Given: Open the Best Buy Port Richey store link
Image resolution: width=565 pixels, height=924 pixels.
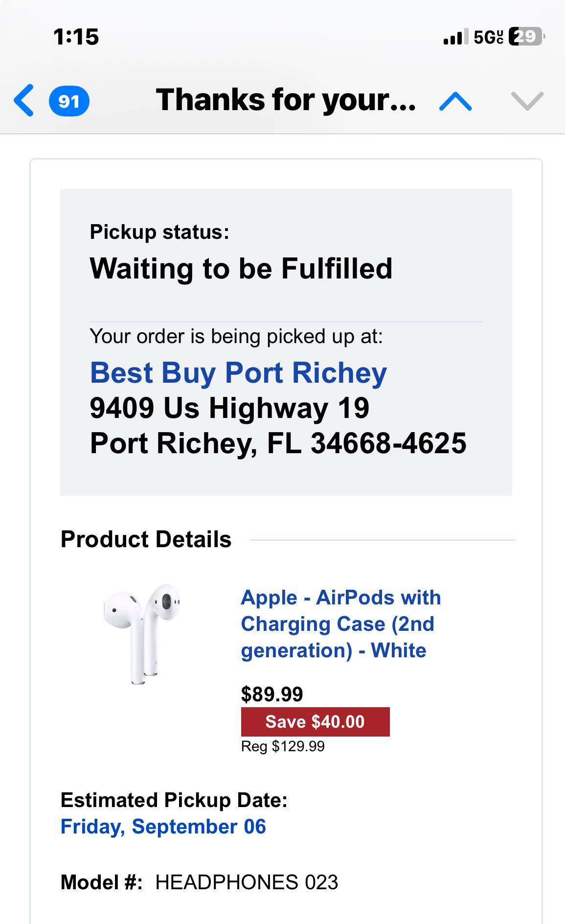Looking at the screenshot, I should click(x=238, y=373).
